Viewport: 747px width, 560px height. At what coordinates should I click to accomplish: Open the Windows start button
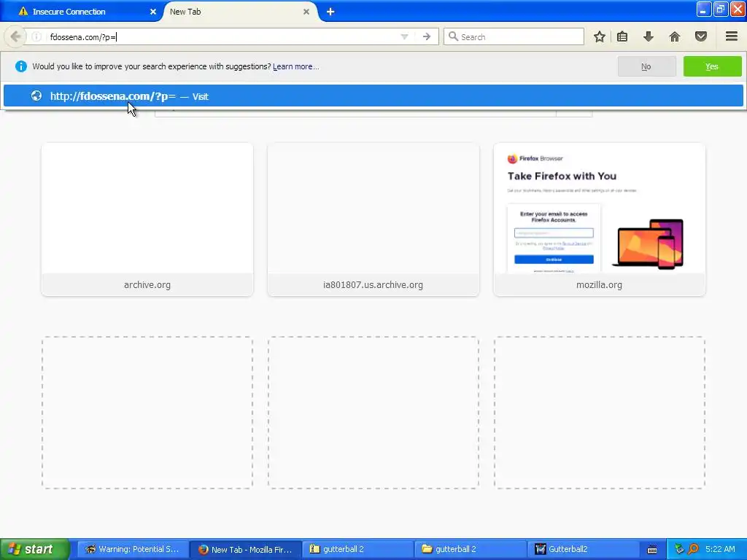34,549
